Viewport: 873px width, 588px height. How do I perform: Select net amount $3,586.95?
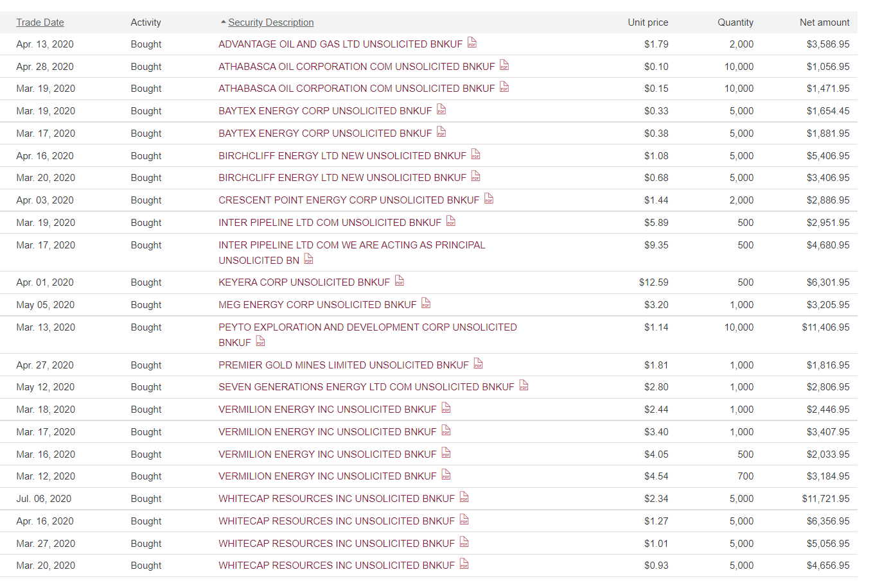point(828,44)
